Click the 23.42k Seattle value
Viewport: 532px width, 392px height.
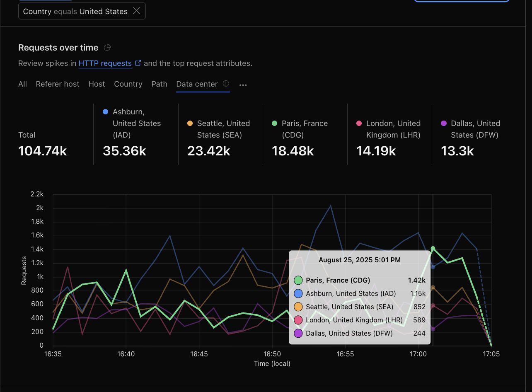click(209, 151)
